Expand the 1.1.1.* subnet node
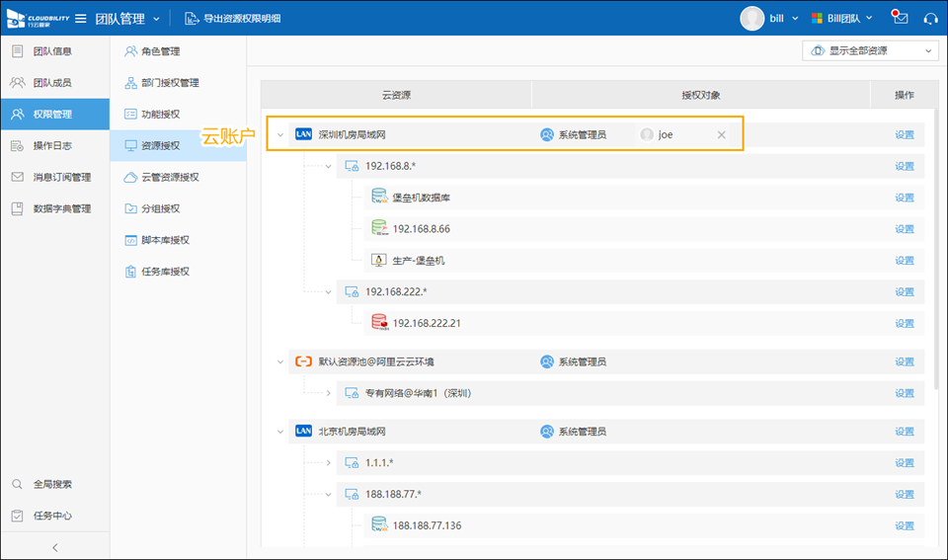 pos(329,462)
